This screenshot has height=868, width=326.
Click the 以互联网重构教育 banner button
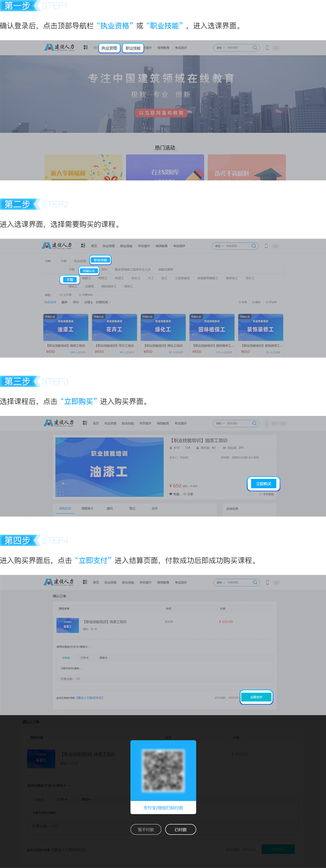pyautogui.click(x=161, y=113)
